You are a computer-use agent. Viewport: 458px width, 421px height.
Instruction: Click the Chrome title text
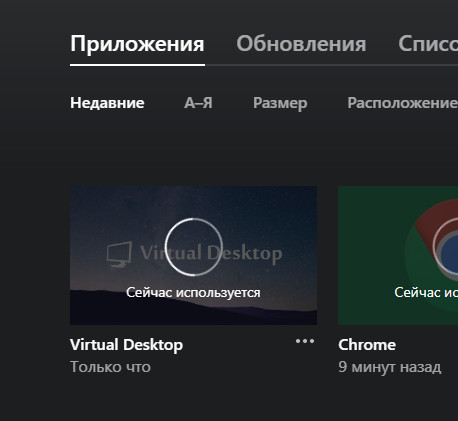(367, 345)
